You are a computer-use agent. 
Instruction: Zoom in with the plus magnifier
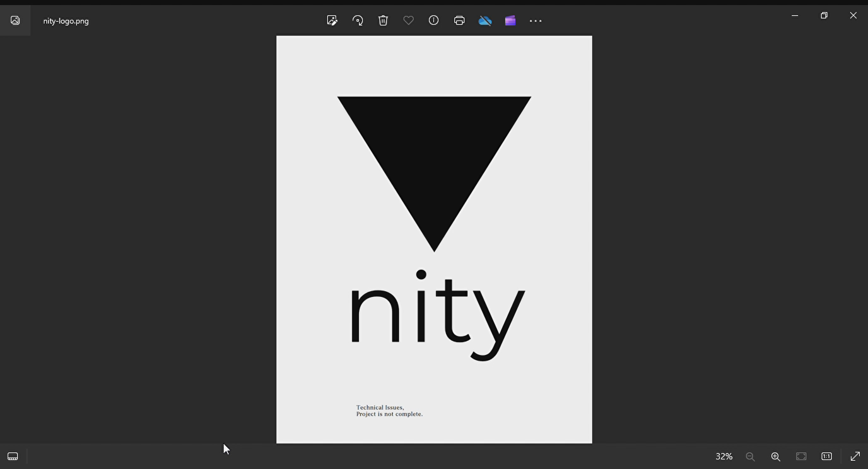[x=776, y=456]
